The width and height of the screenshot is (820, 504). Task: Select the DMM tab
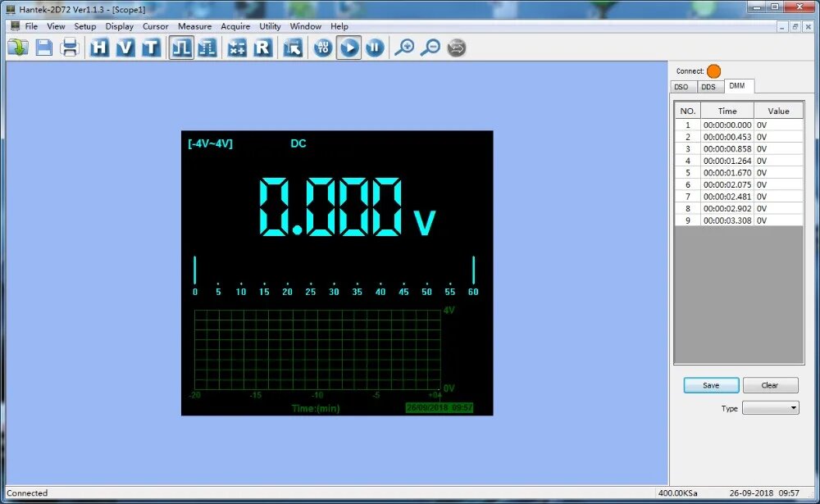pyautogui.click(x=737, y=86)
